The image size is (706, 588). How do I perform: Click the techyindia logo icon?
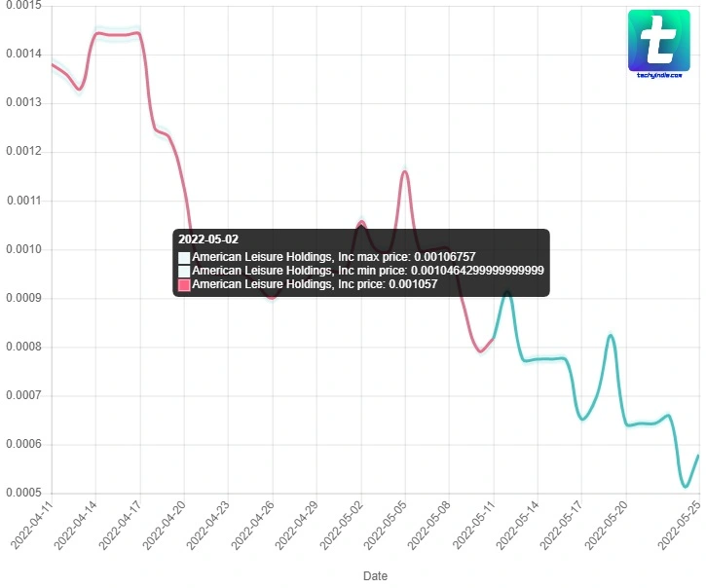click(x=659, y=43)
